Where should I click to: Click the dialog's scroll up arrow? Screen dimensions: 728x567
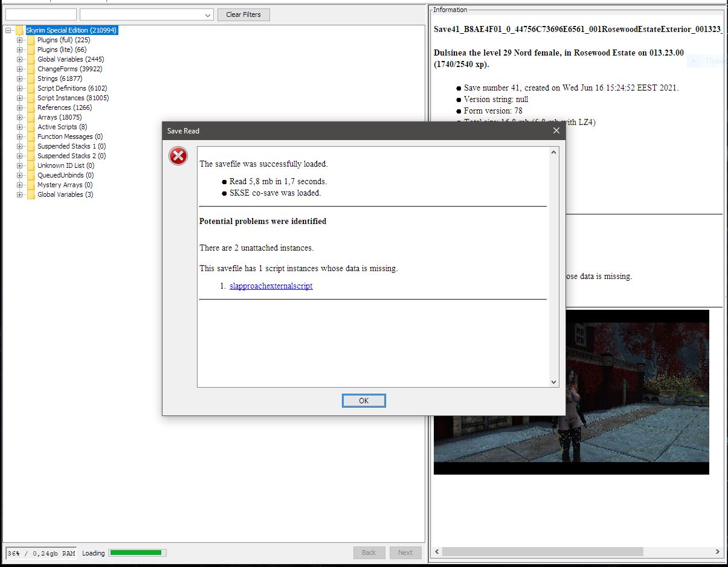click(x=554, y=153)
